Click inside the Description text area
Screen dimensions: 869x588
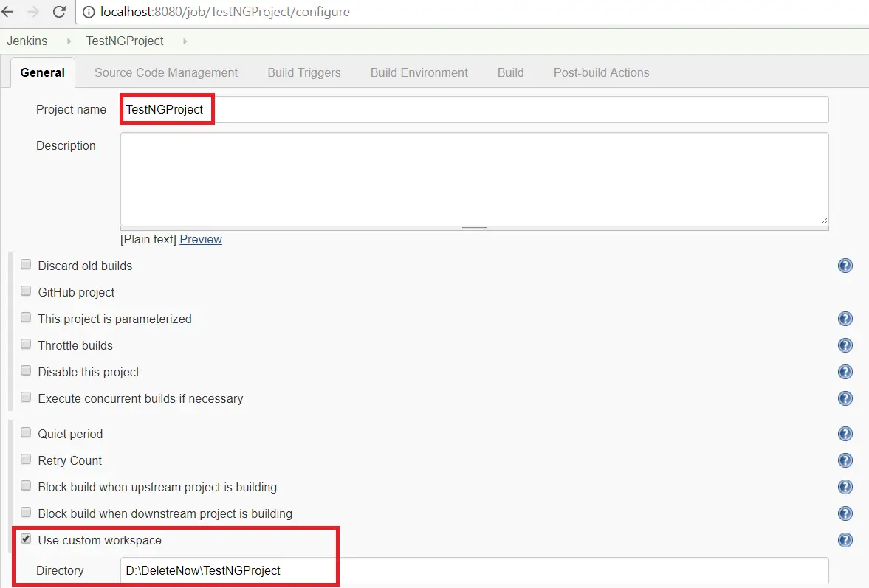pos(475,179)
